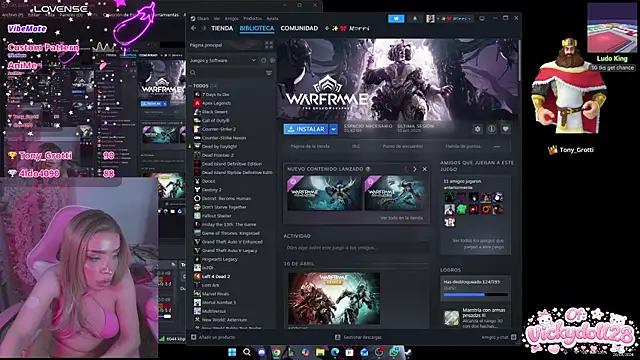This screenshot has height=360, width=640.
Task: Open Warframe info icon
Action: pyautogui.click(x=491, y=129)
